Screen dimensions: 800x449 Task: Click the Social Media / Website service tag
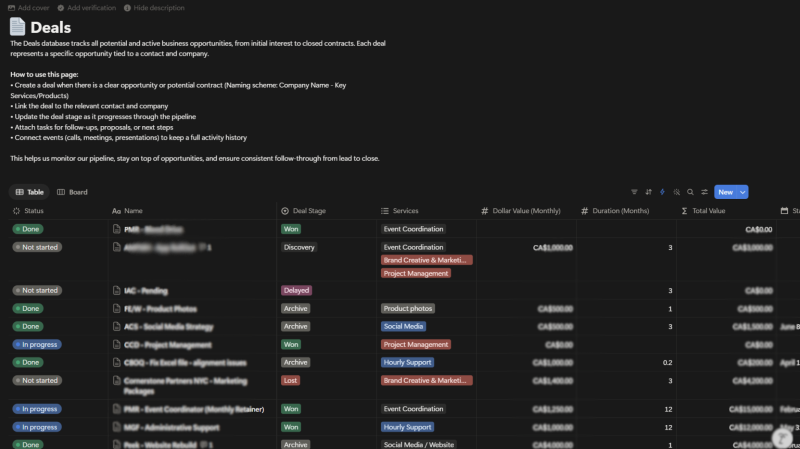pos(419,444)
